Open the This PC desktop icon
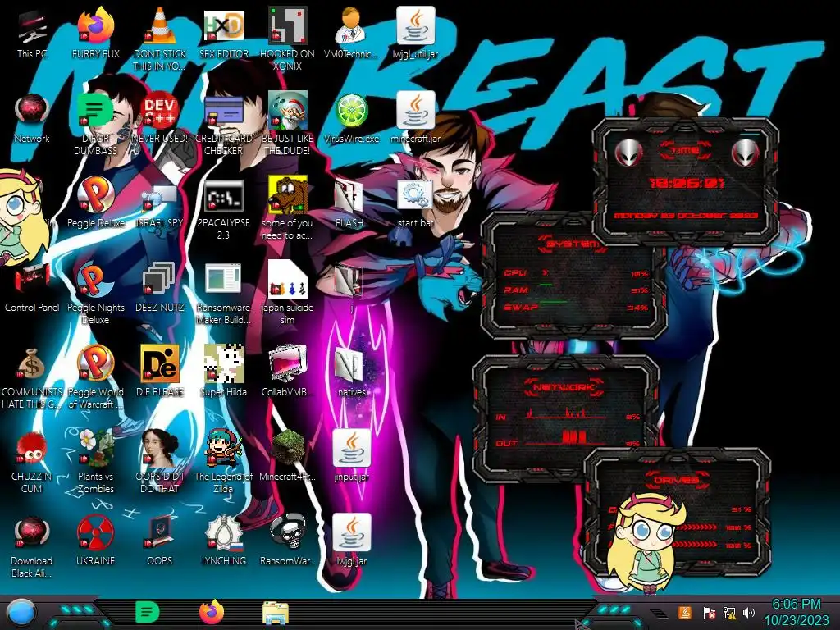 [32, 34]
